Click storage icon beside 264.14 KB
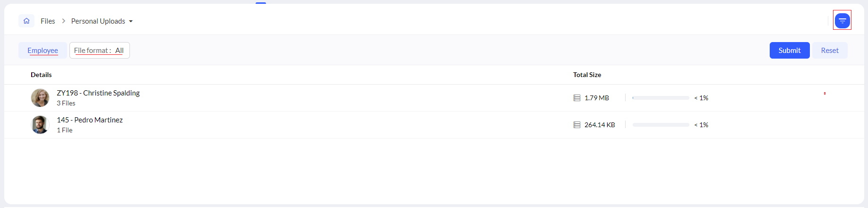 click(x=577, y=125)
